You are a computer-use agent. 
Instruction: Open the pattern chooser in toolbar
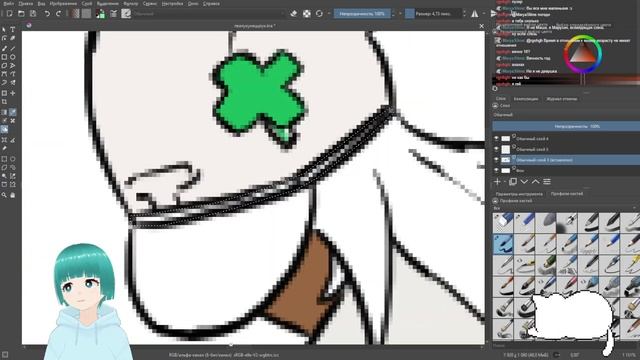(86, 13)
